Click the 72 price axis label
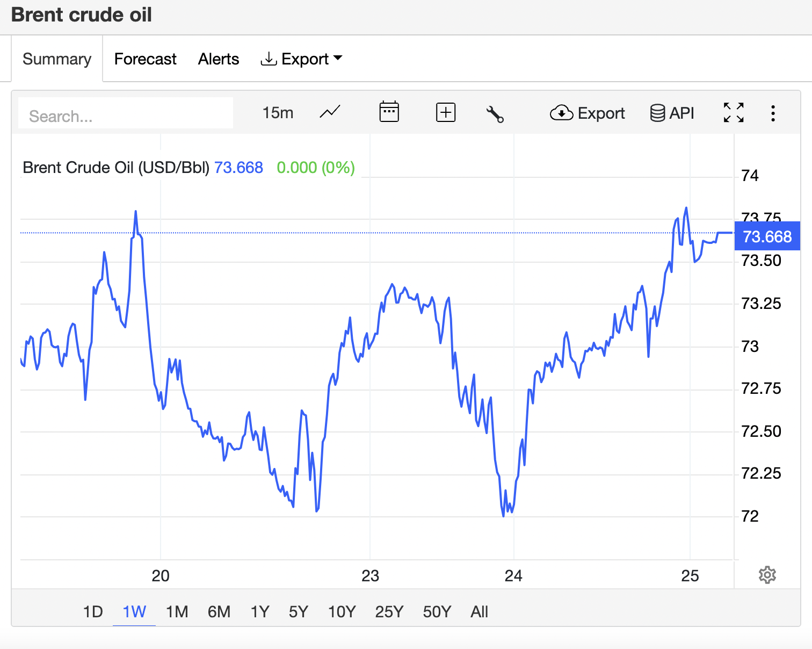 (750, 516)
